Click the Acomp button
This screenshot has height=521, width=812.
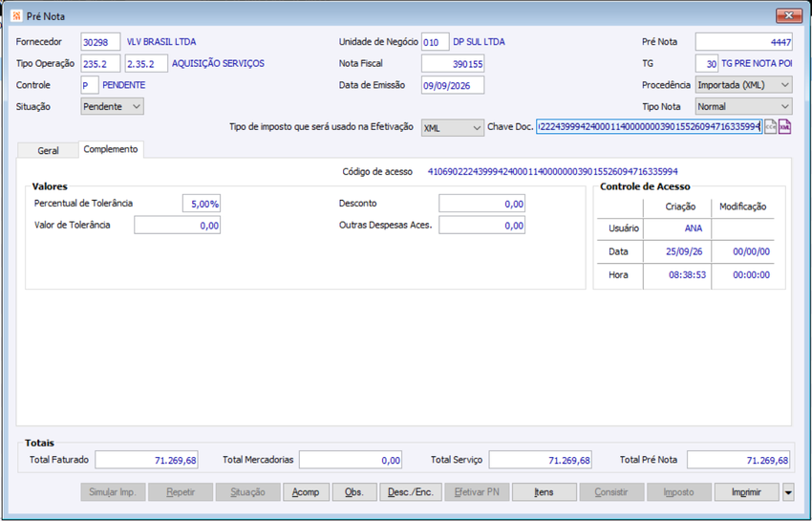point(306,492)
